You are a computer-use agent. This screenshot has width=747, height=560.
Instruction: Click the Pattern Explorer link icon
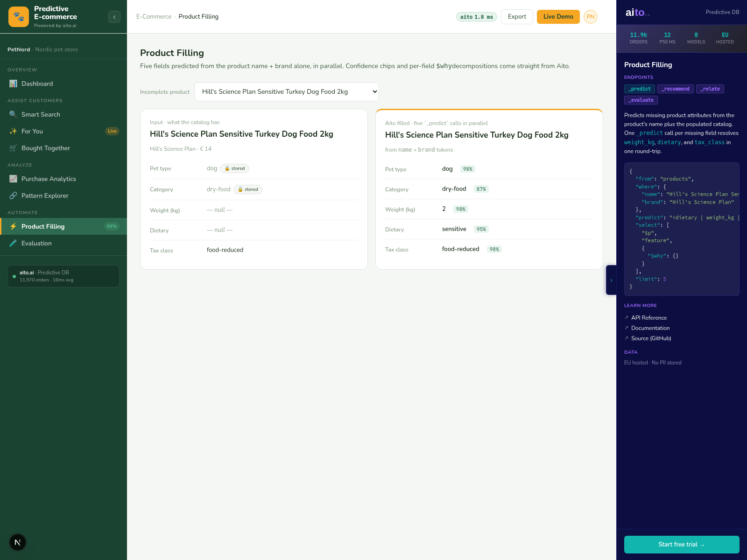coord(13,196)
